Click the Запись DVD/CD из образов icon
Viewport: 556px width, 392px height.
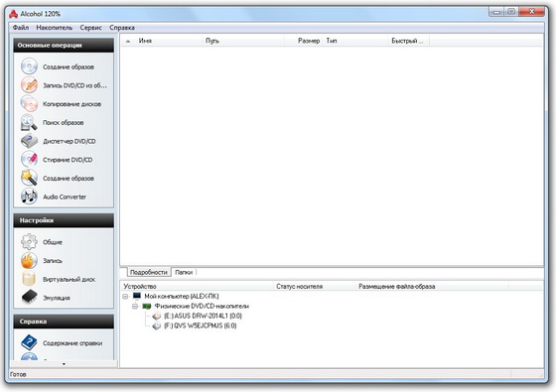point(29,85)
